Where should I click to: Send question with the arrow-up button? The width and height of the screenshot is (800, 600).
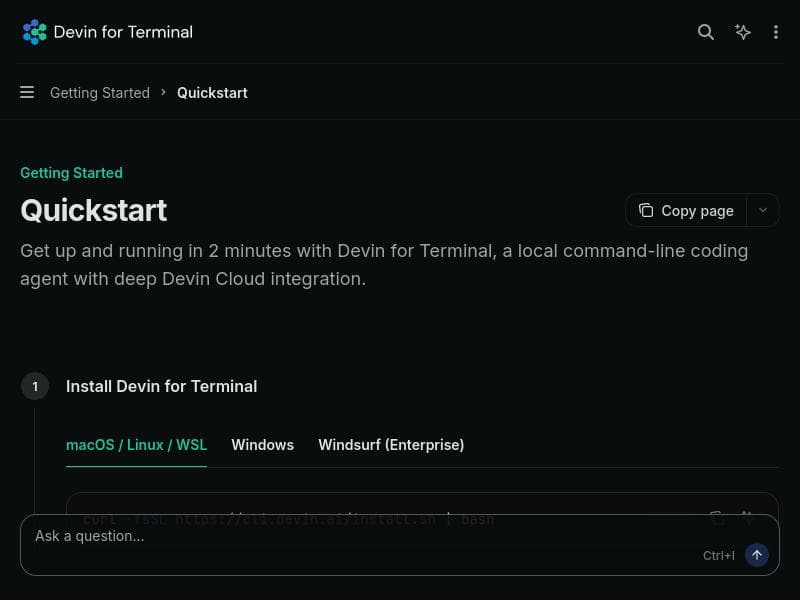tap(757, 555)
